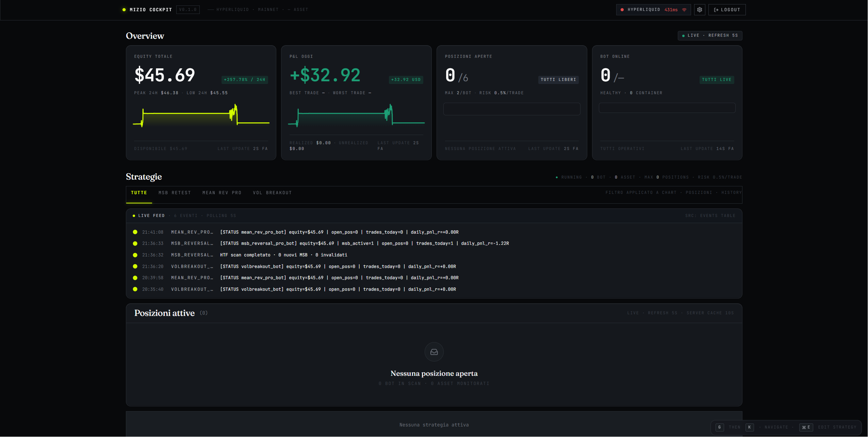Click the Nessuna strategia attiva text
This screenshot has width=868, height=437.
pyautogui.click(x=434, y=425)
